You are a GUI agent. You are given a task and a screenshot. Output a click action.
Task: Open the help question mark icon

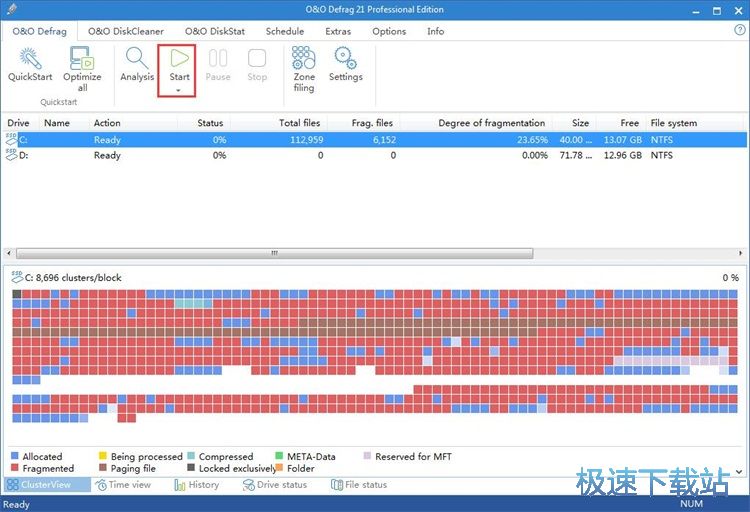739,30
